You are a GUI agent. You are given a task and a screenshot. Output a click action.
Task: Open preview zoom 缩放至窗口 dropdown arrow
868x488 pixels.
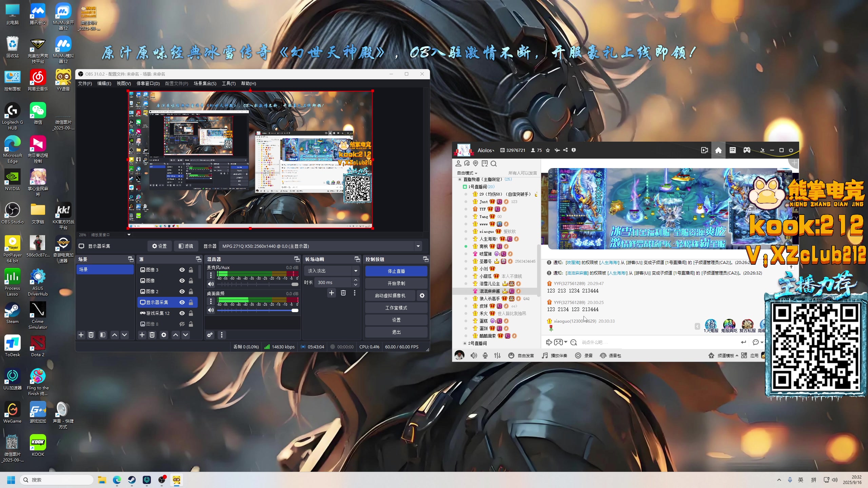pos(129,235)
